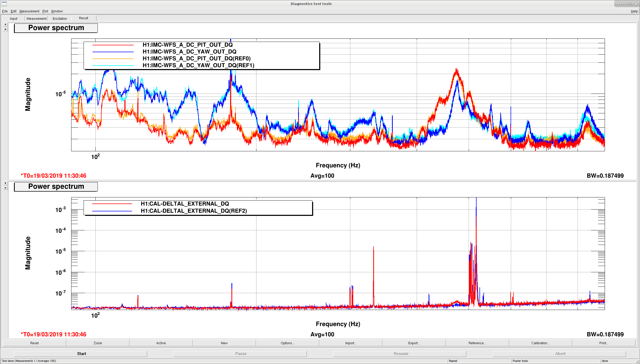
Task: Expand top plot options panel with right arrow
Action: click(x=6, y=25)
